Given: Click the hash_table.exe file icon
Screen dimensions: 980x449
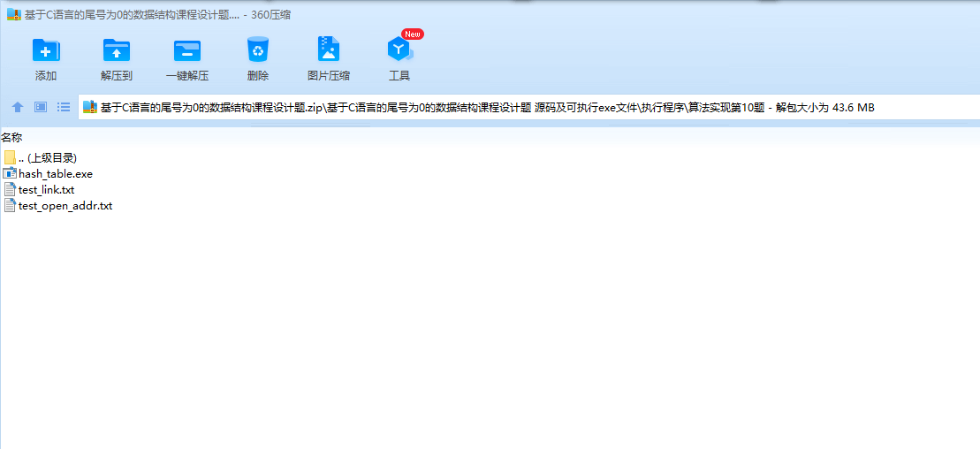Looking at the screenshot, I should click(10, 173).
